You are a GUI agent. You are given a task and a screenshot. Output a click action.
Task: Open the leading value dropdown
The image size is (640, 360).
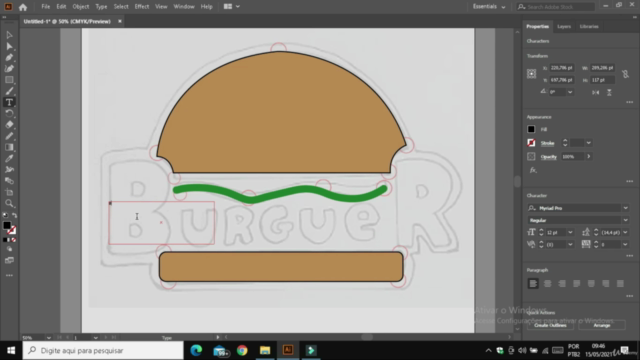click(x=625, y=233)
